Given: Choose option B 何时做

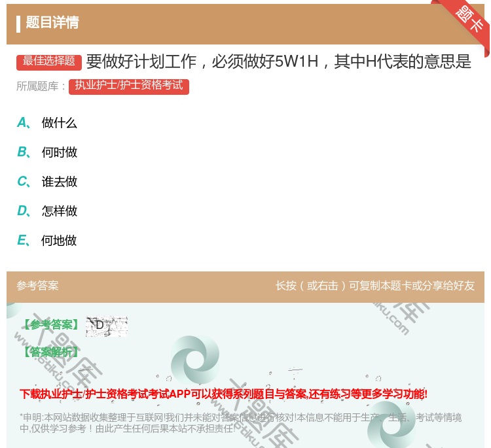Looking at the screenshot, I should point(47,152).
